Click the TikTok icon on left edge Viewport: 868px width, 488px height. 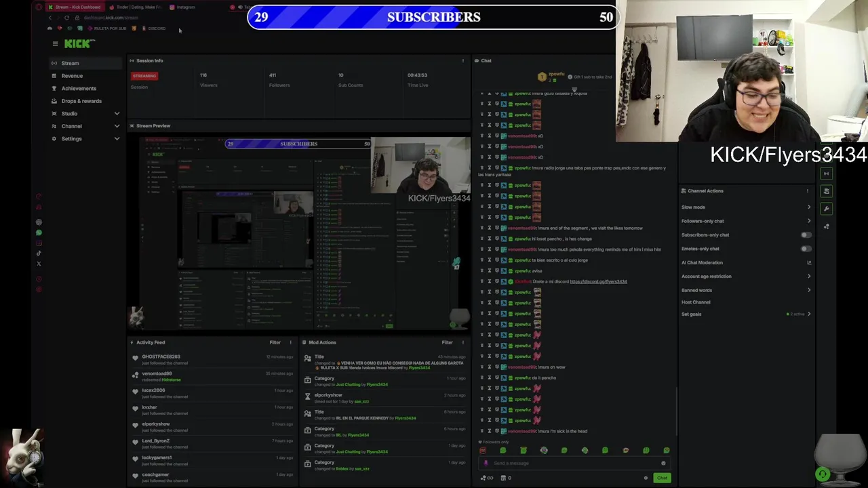pos(39,253)
